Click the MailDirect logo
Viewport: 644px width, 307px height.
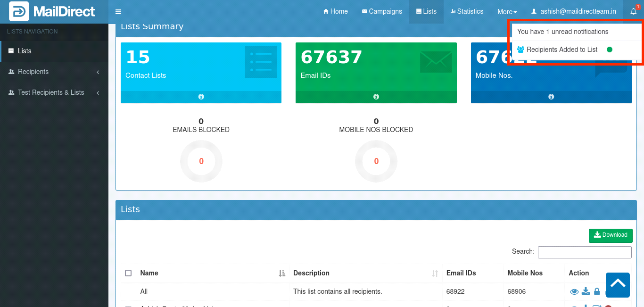pos(52,12)
